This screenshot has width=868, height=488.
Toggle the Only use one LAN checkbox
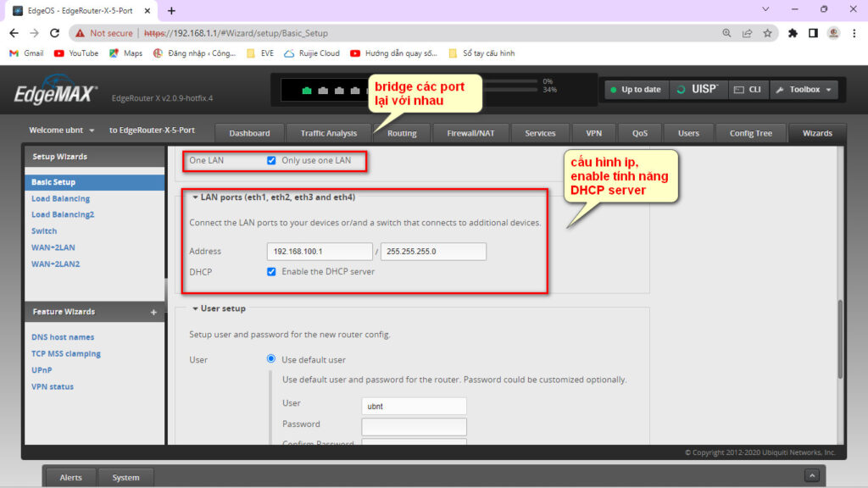(271, 160)
